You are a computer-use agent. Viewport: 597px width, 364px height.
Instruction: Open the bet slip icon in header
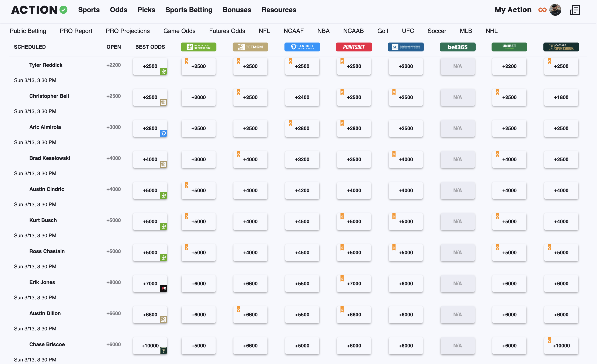pos(574,10)
